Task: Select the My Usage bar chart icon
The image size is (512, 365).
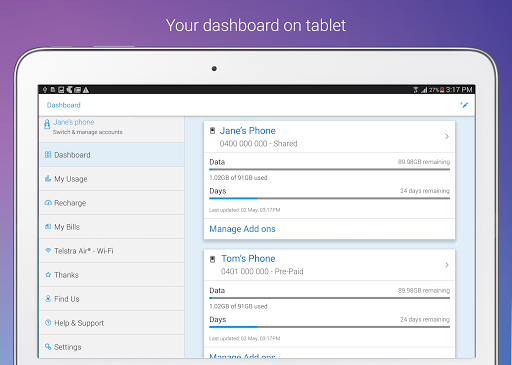Action: (x=48, y=179)
